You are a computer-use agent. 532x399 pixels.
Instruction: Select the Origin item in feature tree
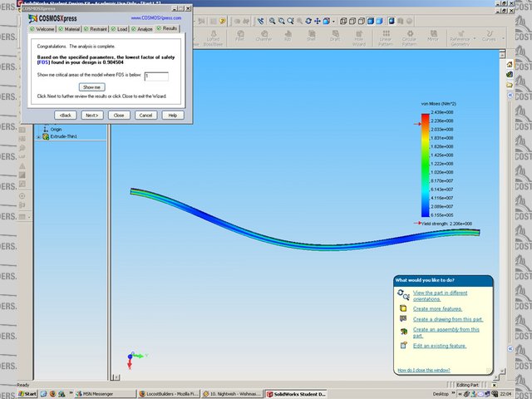[56, 130]
